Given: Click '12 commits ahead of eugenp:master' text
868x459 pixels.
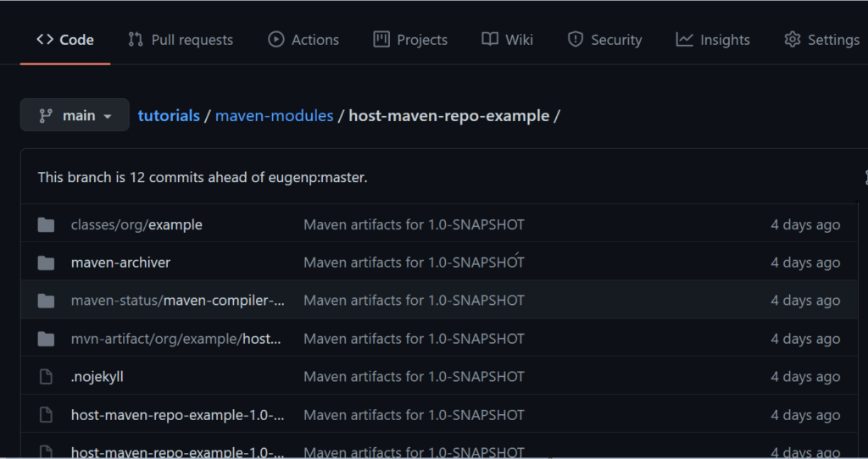Looking at the screenshot, I should pos(248,178).
